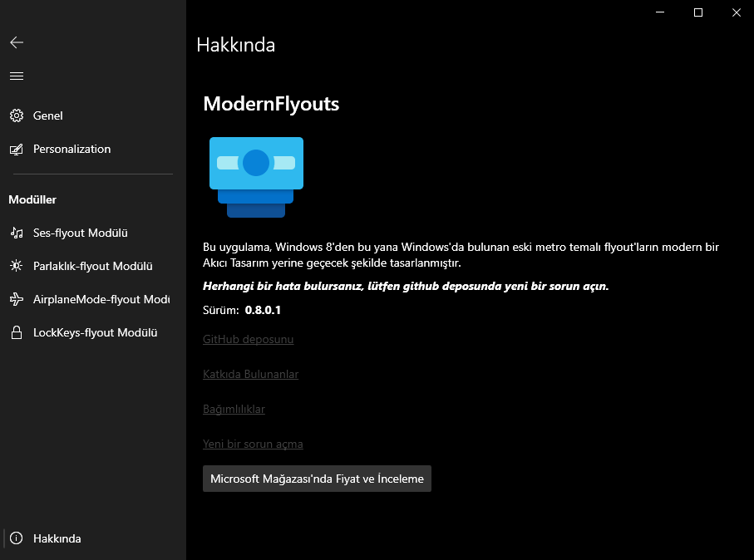Open the Genel settings page
The width and height of the screenshot is (754, 560).
click(x=93, y=115)
